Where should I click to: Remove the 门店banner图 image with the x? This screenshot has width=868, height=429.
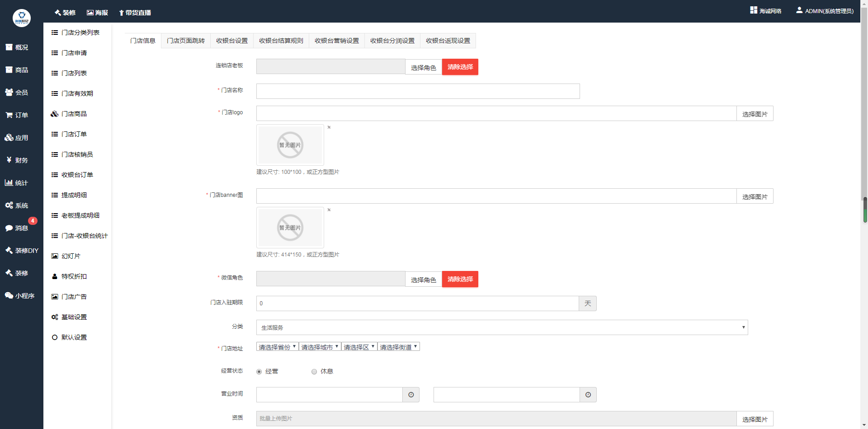(329, 210)
